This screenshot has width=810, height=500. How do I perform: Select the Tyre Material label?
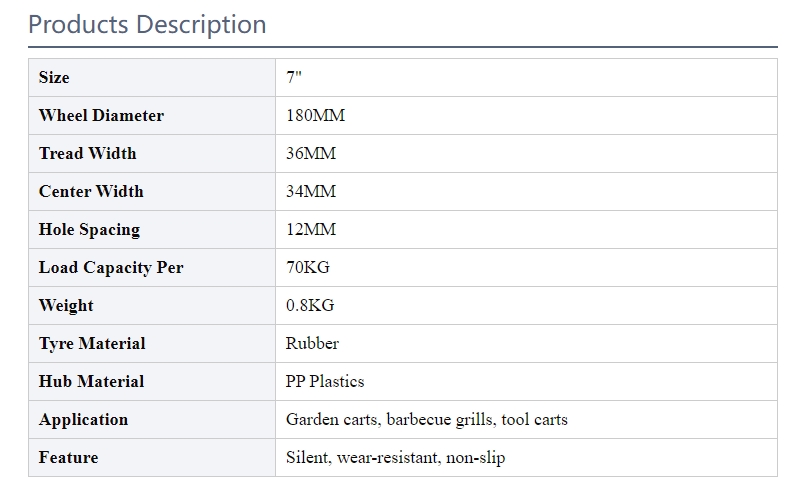[92, 344]
